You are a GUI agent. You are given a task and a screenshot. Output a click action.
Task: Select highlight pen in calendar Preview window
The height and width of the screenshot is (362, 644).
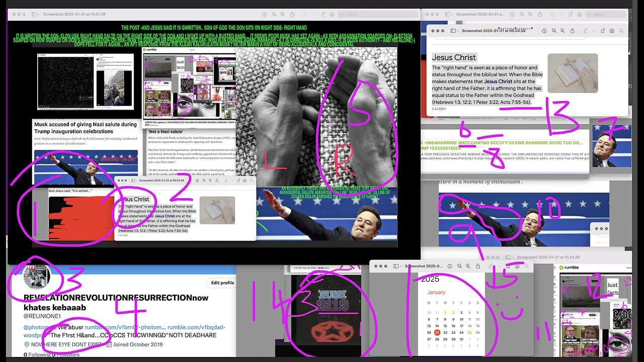(491, 266)
